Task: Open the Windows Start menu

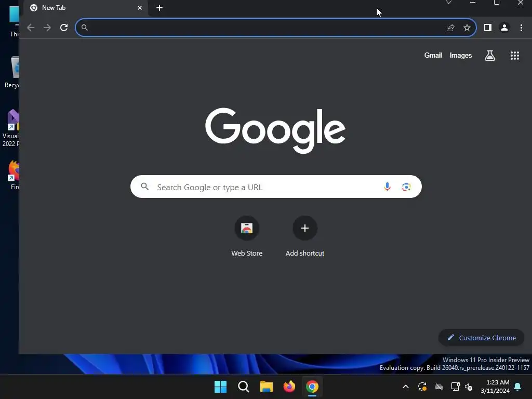Action: (x=220, y=387)
